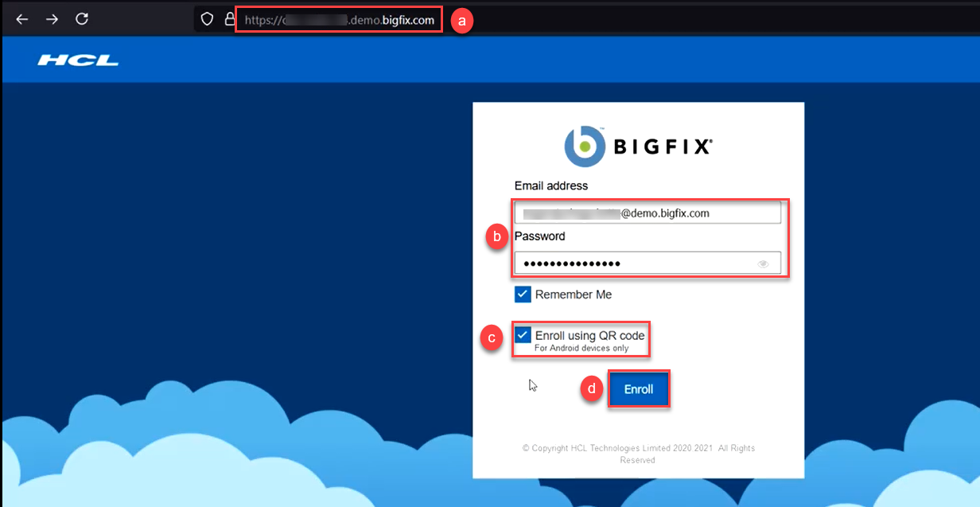Viewport: 980px width, 507px height.
Task: Go back using the browser back arrow
Action: [22, 19]
